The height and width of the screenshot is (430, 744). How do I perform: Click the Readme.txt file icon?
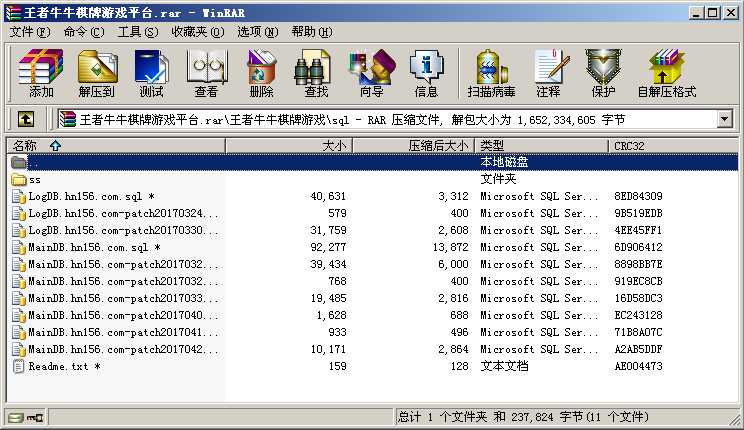pos(19,366)
